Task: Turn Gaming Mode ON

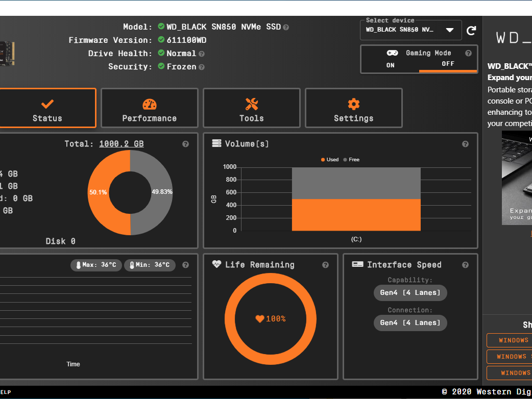Action: click(x=390, y=65)
